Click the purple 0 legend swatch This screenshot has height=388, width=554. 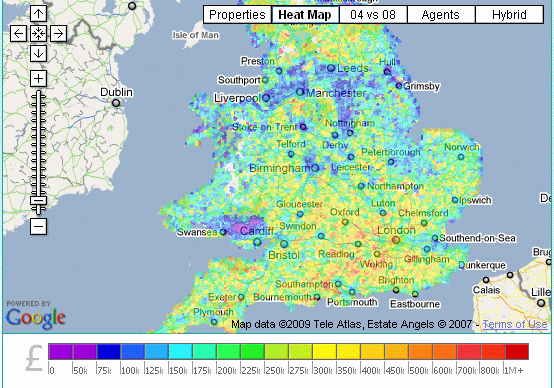(x=60, y=352)
